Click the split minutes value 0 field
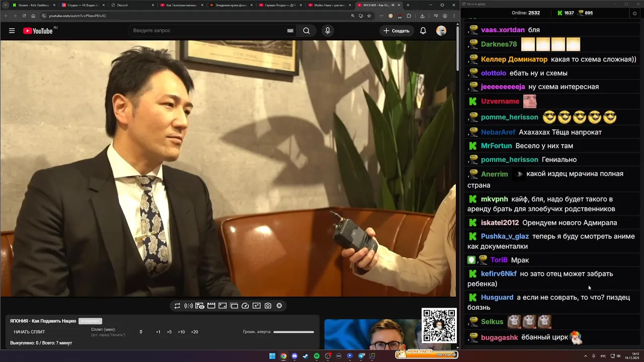Screen dimensions: 644x362 (141, 332)
